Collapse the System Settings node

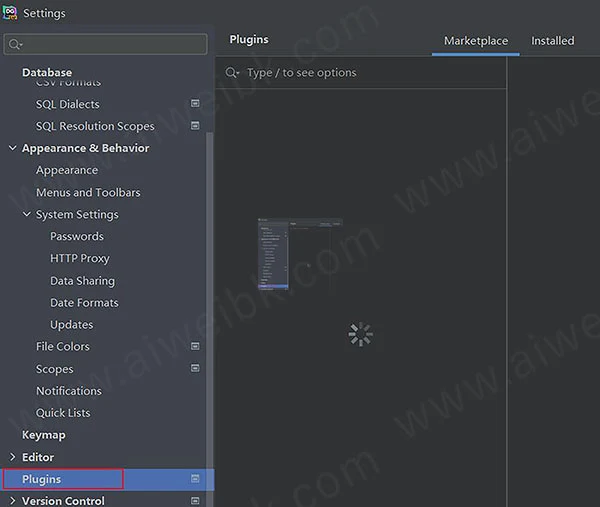point(27,214)
